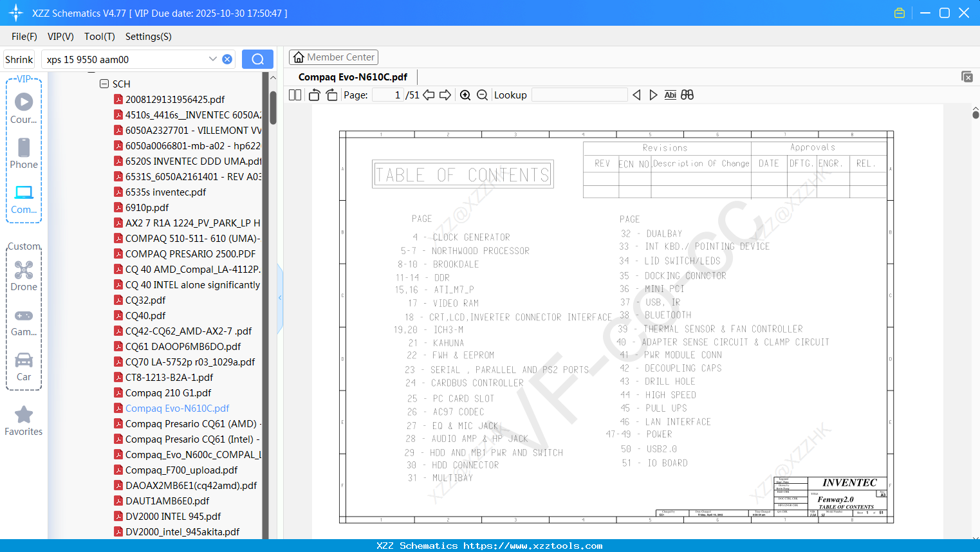Open CT8-1213-B2A-1.pdf
This screenshot has width=980, height=552.
coord(169,378)
